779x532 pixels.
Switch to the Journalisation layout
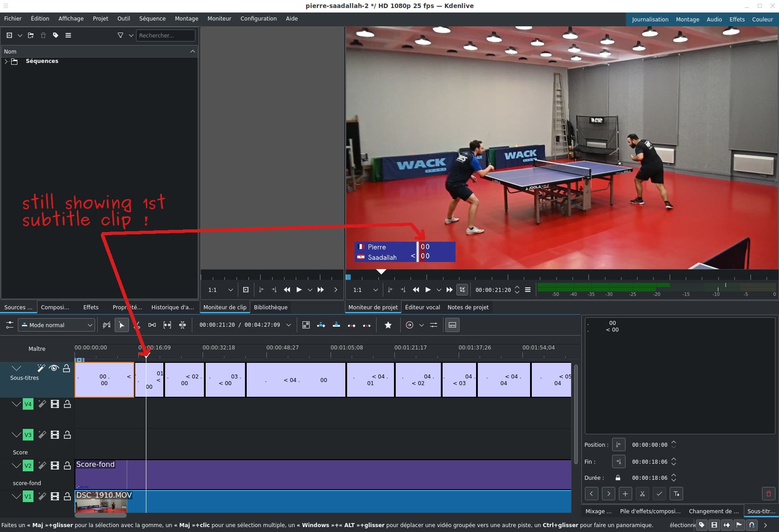coord(650,20)
